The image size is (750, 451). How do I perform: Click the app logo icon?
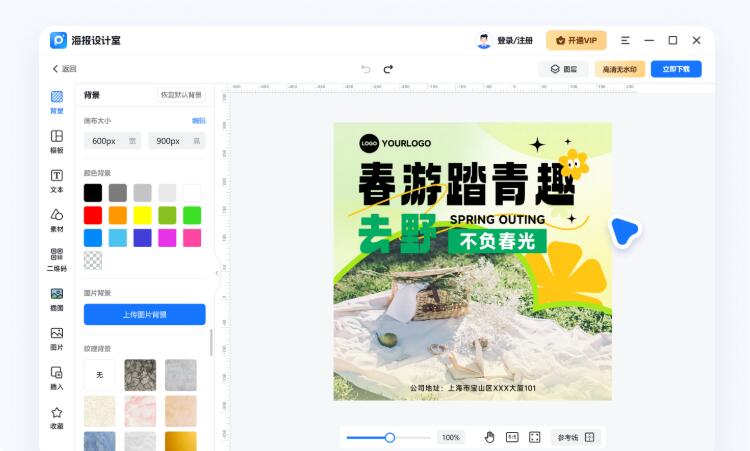point(58,41)
